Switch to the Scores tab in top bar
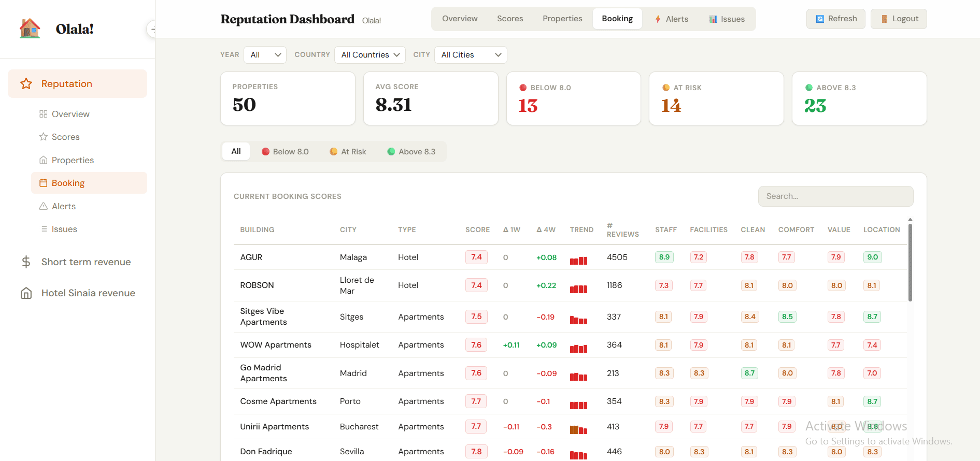This screenshot has height=461, width=980. point(510,19)
